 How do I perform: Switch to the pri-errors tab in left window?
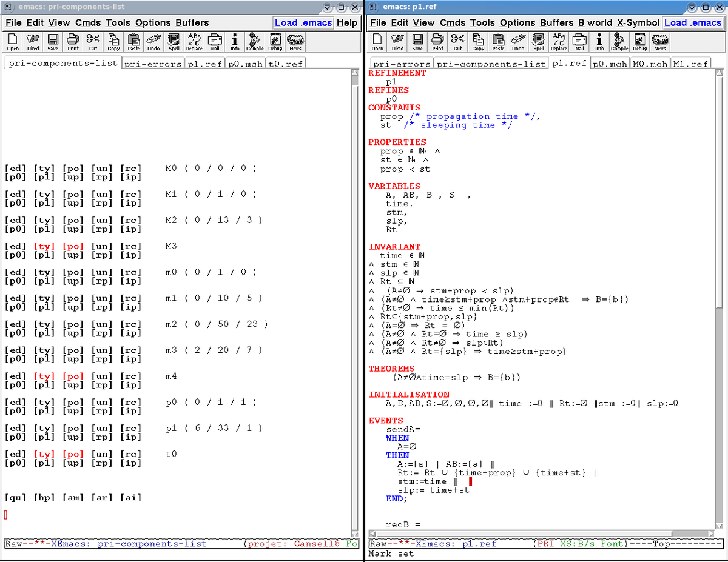(x=153, y=64)
